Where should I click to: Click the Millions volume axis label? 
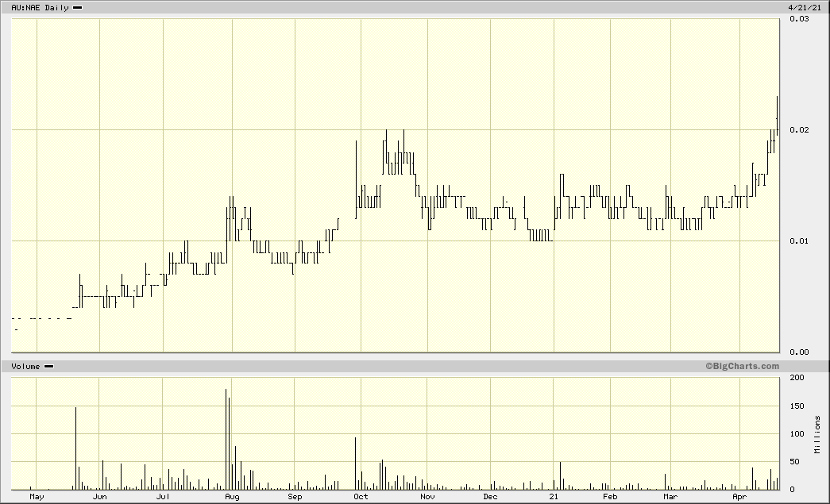[x=818, y=434]
